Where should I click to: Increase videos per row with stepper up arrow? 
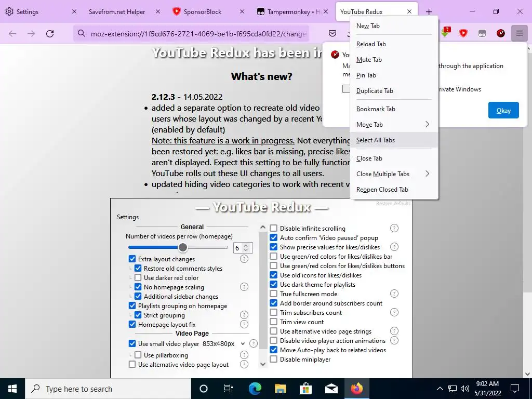(246, 246)
